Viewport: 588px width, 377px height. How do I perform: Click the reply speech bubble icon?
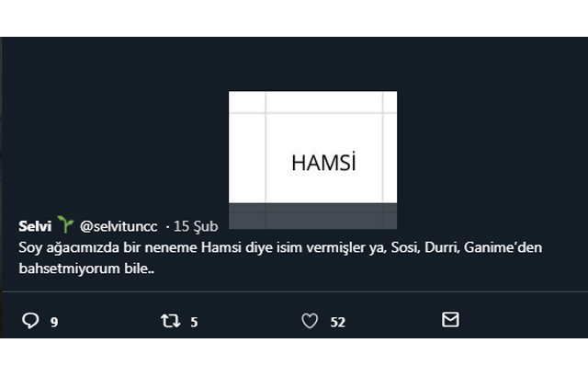(29, 320)
